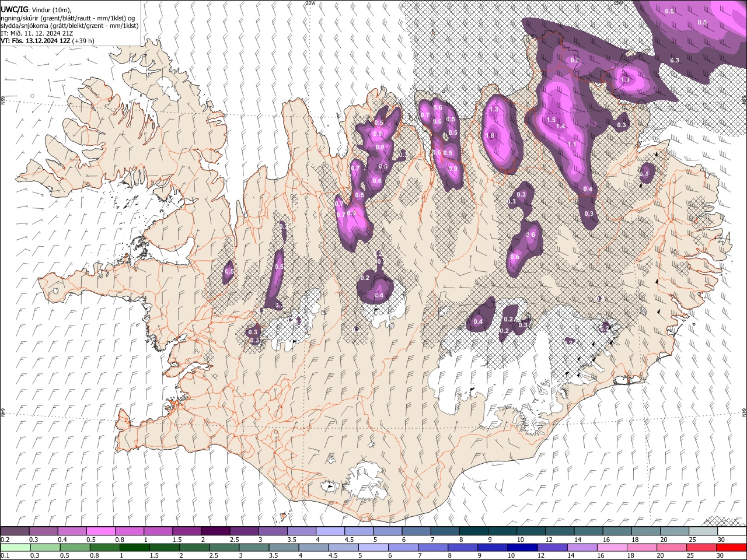Select the '15W' longitude label

coord(619,3)
